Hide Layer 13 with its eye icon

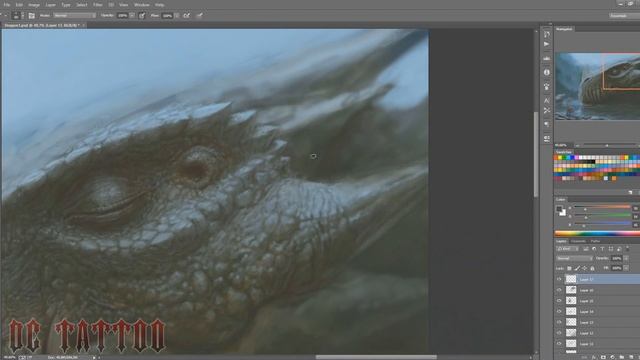coord(559,322)
